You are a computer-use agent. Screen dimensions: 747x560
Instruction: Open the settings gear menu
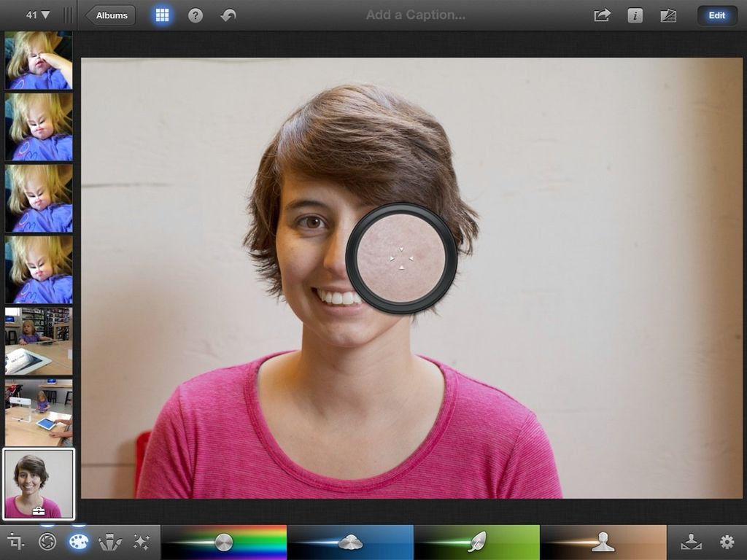[x=727, y=542]
